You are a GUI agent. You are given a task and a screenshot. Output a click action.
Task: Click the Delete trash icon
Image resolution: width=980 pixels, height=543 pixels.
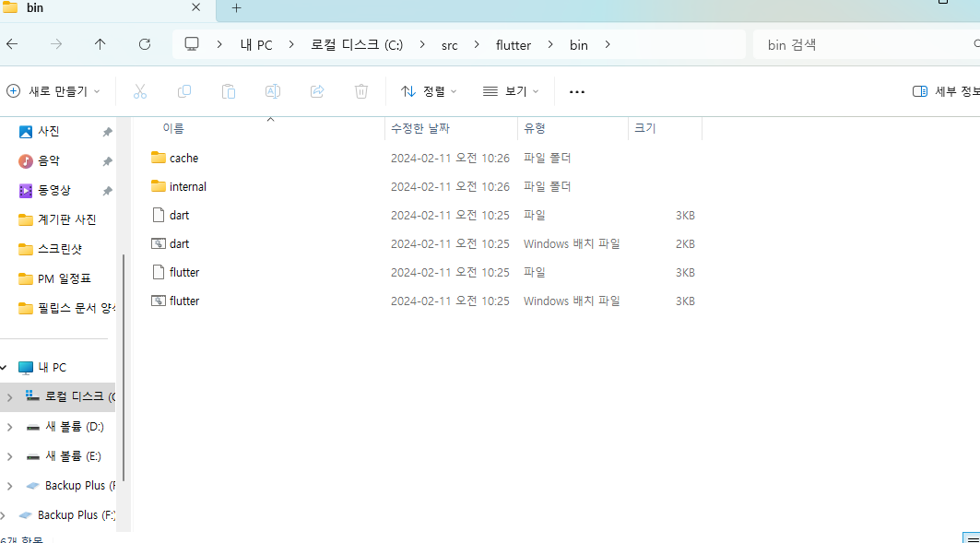361,92
